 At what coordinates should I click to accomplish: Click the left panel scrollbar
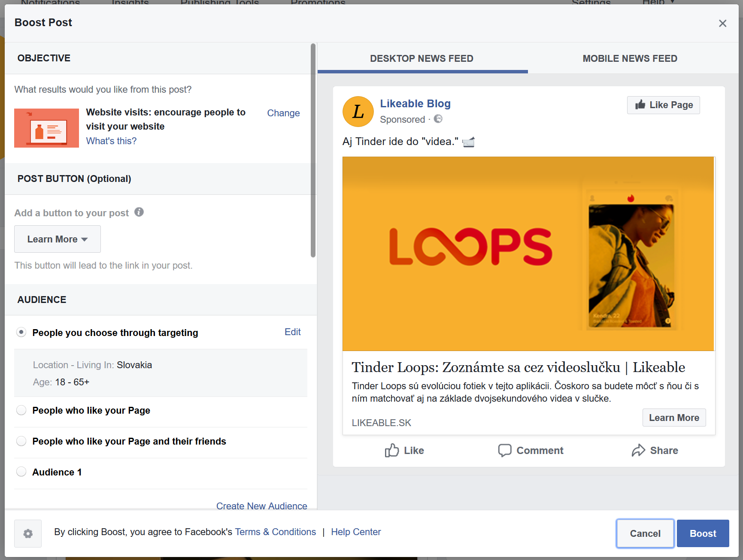click(x=313, y=150)
